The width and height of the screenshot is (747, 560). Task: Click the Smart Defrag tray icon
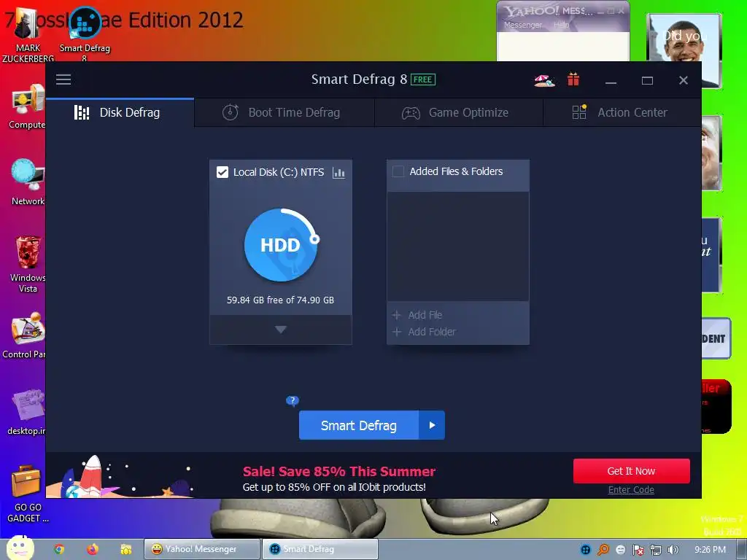coord(586,550)
